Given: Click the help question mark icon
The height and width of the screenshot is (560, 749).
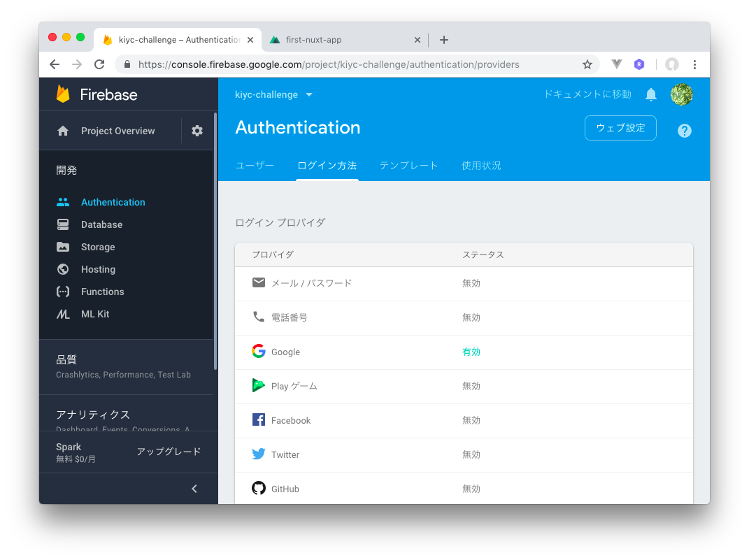Looking at the screenshot, I should (685, 130).
